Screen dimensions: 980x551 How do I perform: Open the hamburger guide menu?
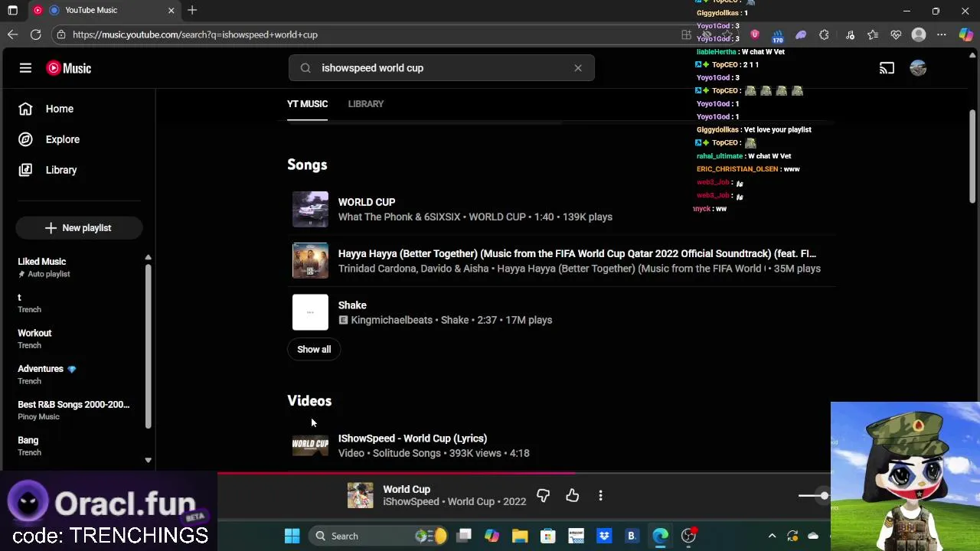click(25, 68)
